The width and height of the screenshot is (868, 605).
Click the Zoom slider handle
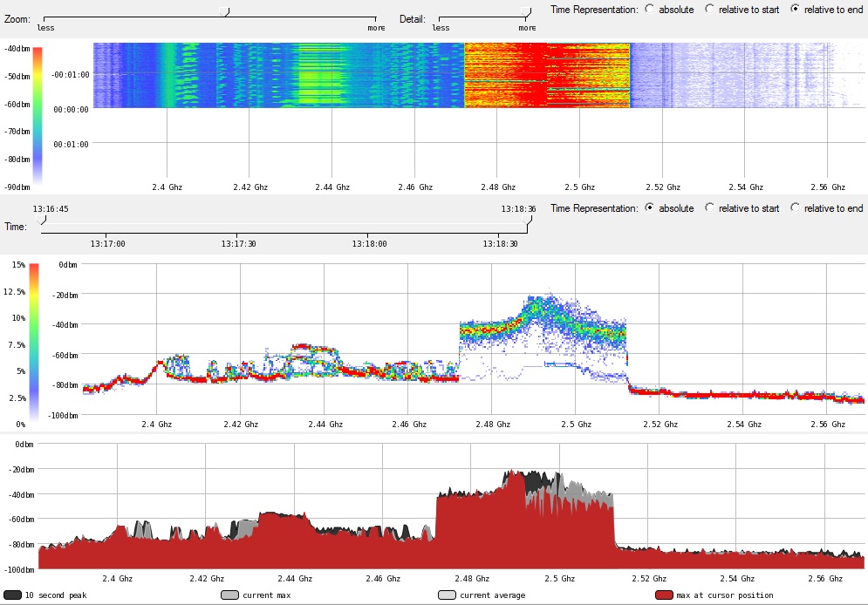[223, 11]
